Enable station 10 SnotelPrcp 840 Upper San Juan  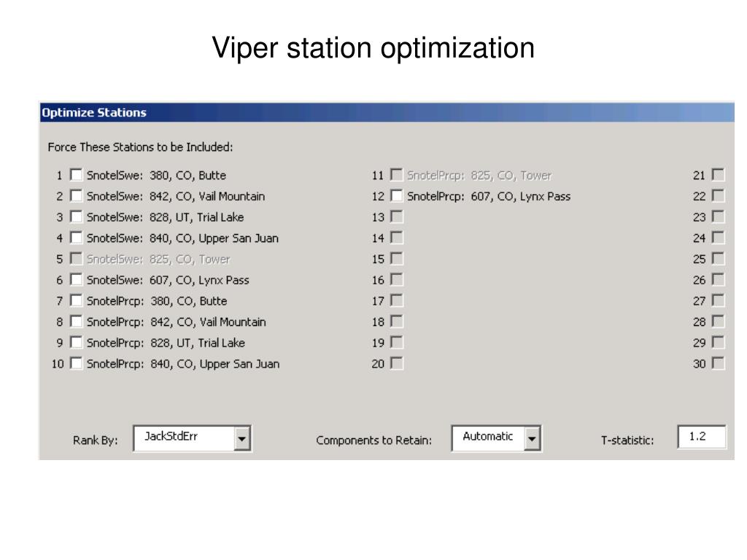pos(76,363)
